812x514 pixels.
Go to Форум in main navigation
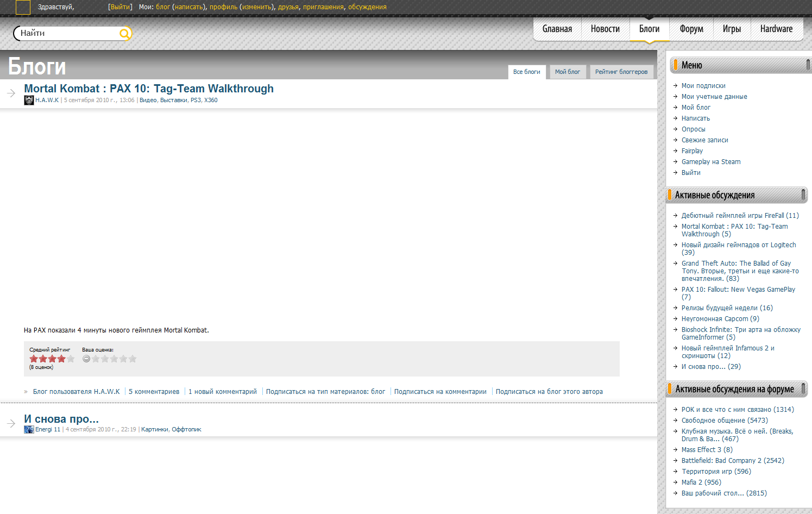click(x=691, y=29)
